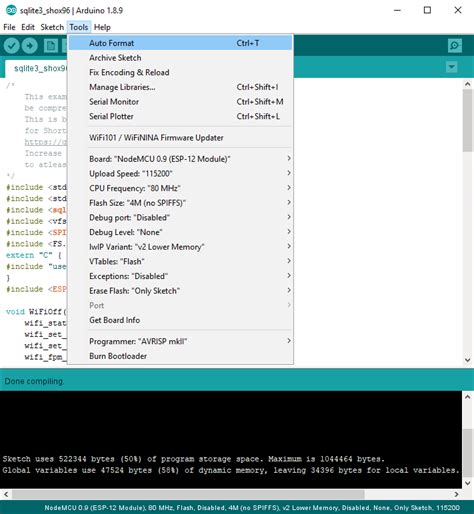Viewport: 474px width, 514px height.
Task: Expand Erase Flash Only Sketch submenu
Action: (180, 291)
